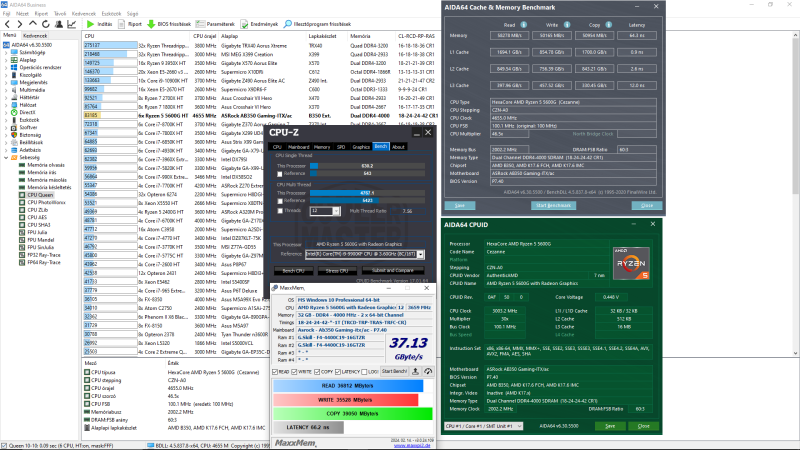This screenshot has height=450, width=800.
Task: Click the green COPY result bar
Action: pyautogui.click(x=353, y=414)
